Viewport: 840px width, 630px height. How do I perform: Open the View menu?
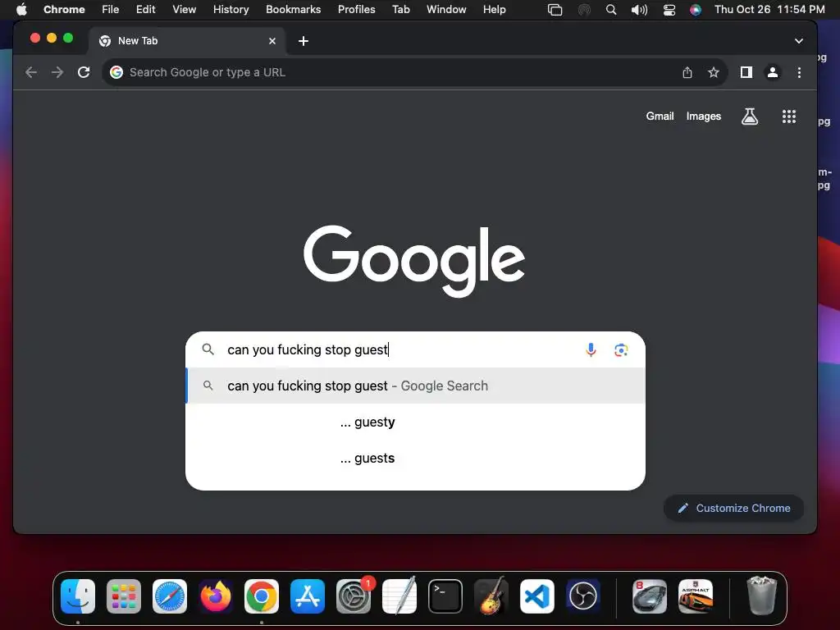185,10
